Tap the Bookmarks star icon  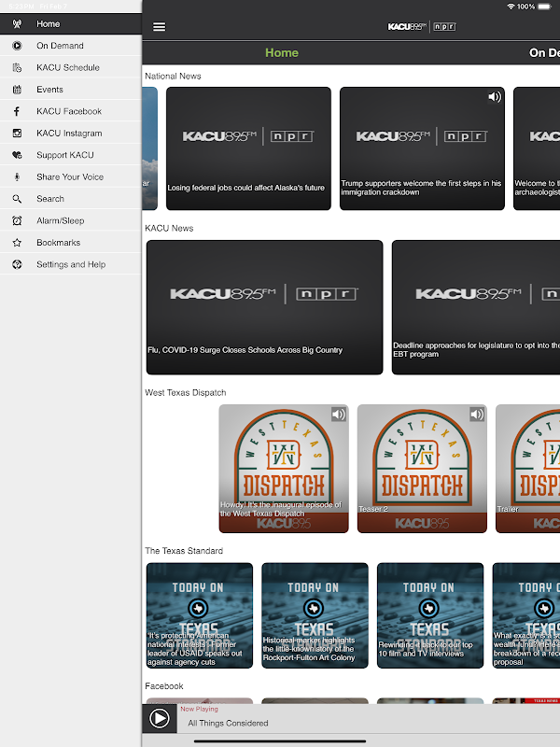(x=17, y=243)
